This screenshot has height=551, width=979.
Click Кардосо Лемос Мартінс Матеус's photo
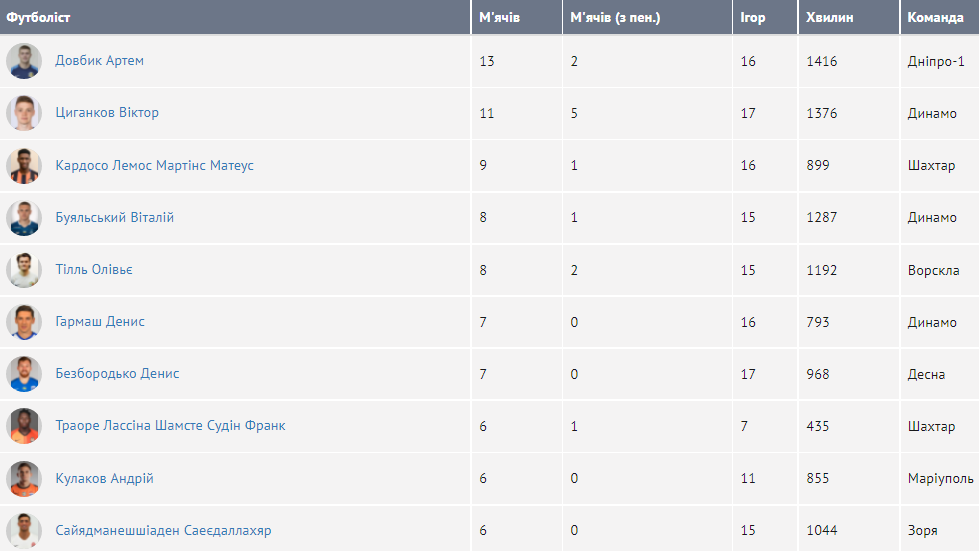point(24,166)
